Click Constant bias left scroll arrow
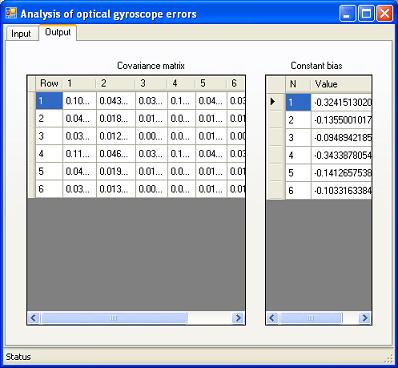 tap(272, 318)
